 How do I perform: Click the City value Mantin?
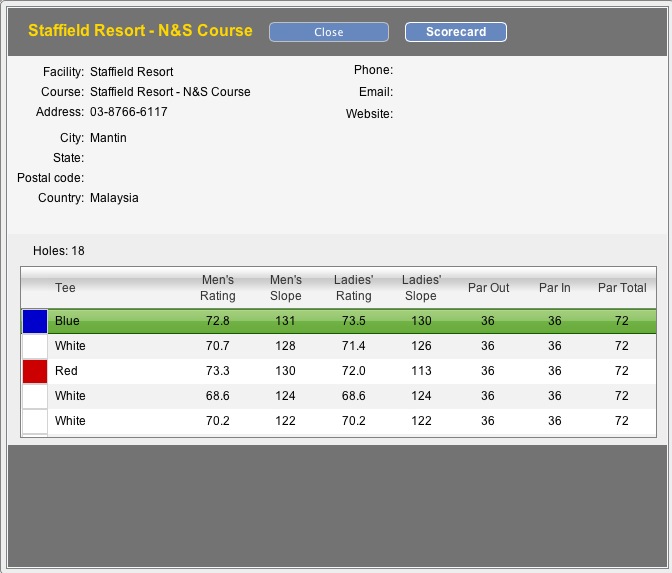[x=108, y=138]
